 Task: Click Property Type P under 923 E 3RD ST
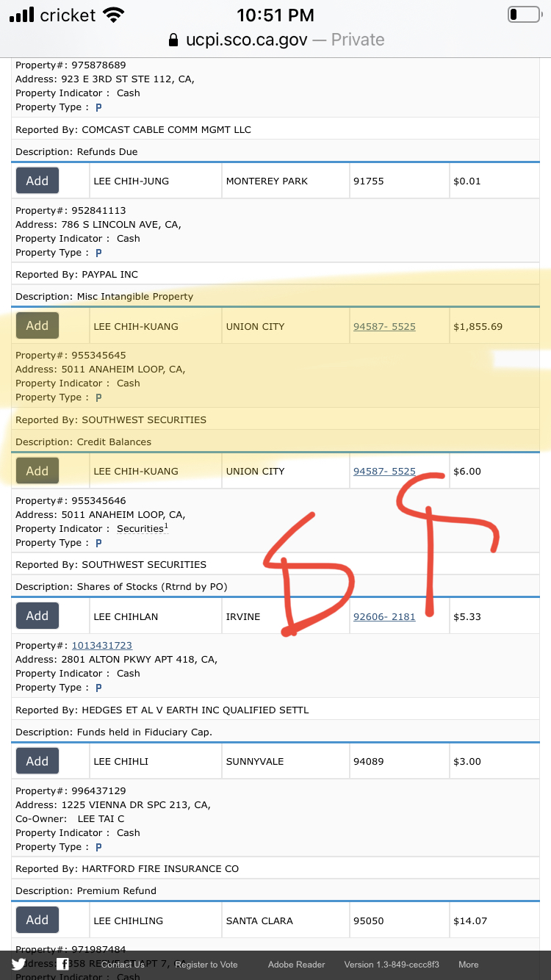(98, 107)
